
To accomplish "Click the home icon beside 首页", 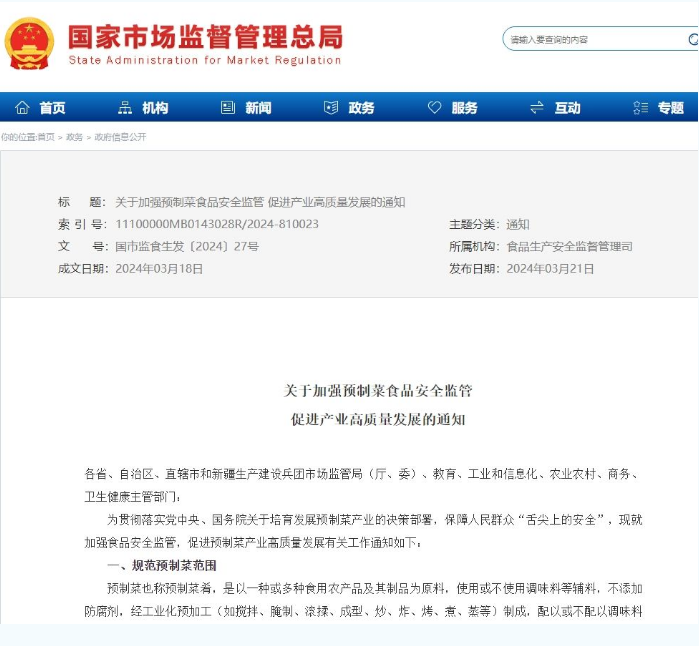I will (x=22, y=108).
